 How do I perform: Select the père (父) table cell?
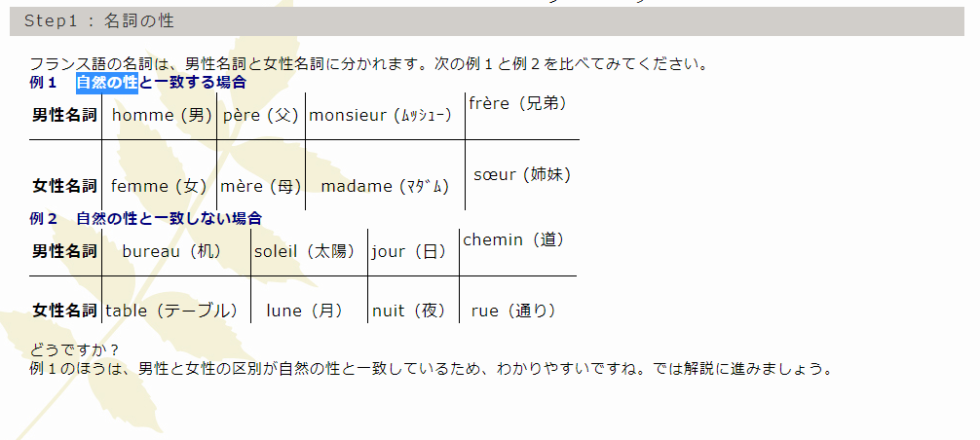pyautogui.click(x=261, y=116)
